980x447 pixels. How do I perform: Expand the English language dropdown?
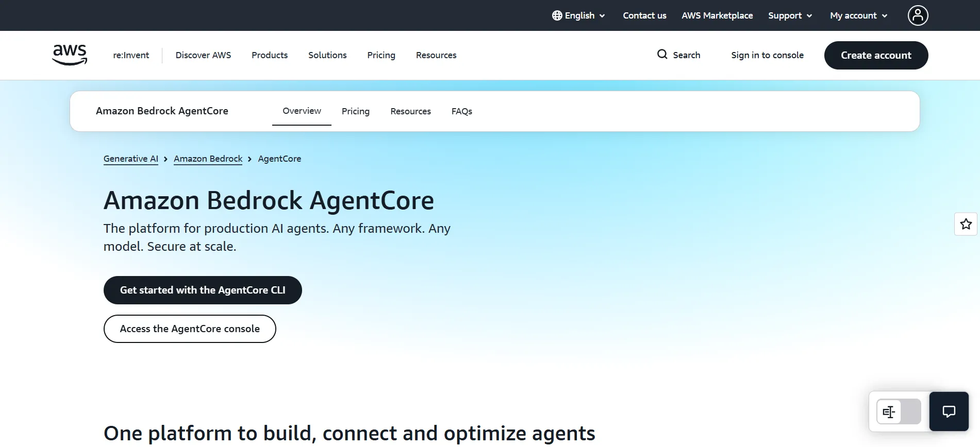[578, 15]
